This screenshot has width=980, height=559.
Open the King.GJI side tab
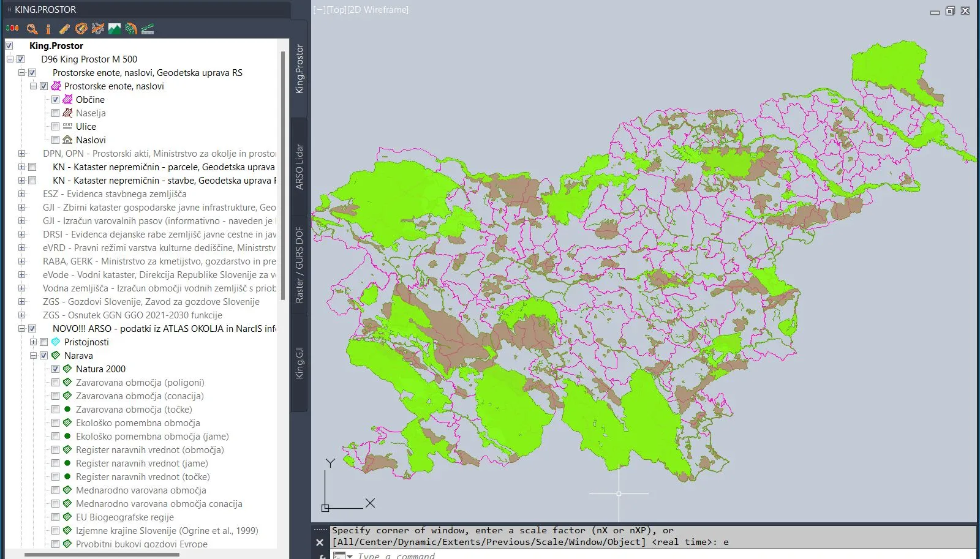(x=300, y=362)
